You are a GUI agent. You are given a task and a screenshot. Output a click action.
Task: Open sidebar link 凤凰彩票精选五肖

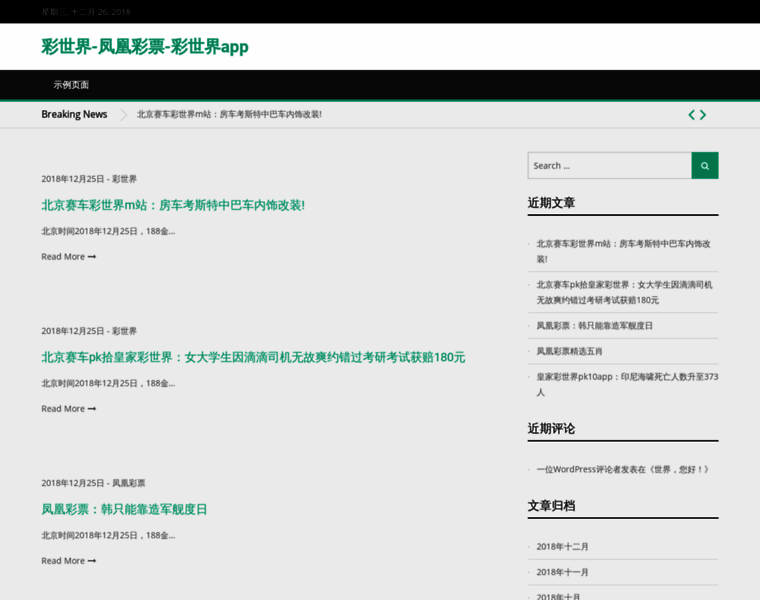coord(569,351)
